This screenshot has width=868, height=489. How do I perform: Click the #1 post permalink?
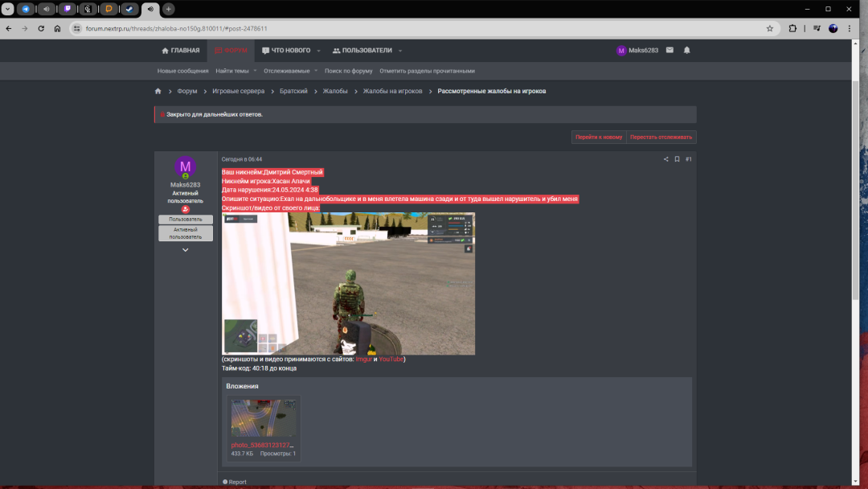[x=689, y=159]
